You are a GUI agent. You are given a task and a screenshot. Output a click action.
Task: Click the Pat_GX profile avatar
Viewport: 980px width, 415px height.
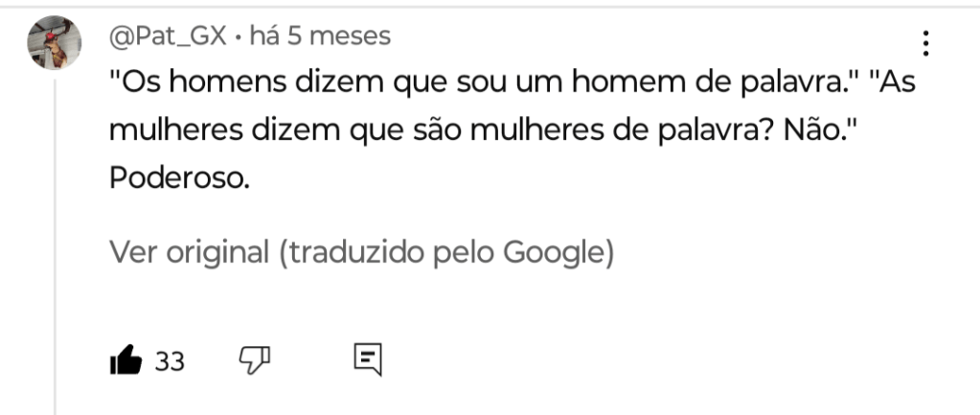click(54, 42)
